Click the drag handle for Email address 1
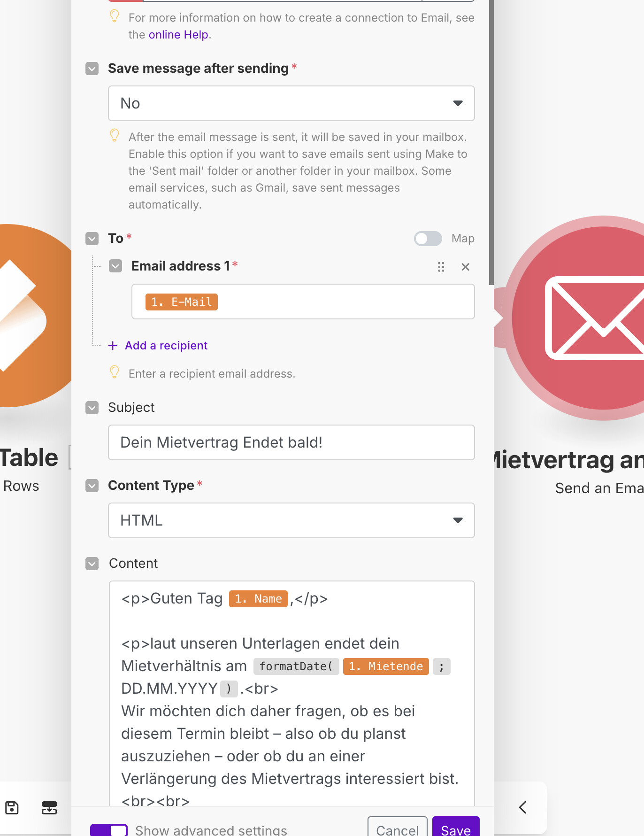This screenshot has height=836, width=644. [x=441, y=267]
